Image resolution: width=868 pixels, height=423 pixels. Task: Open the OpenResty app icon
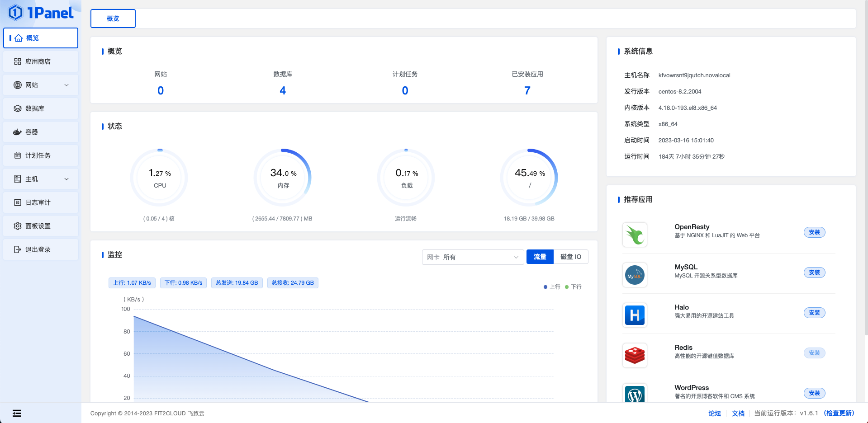click(635, 235)
